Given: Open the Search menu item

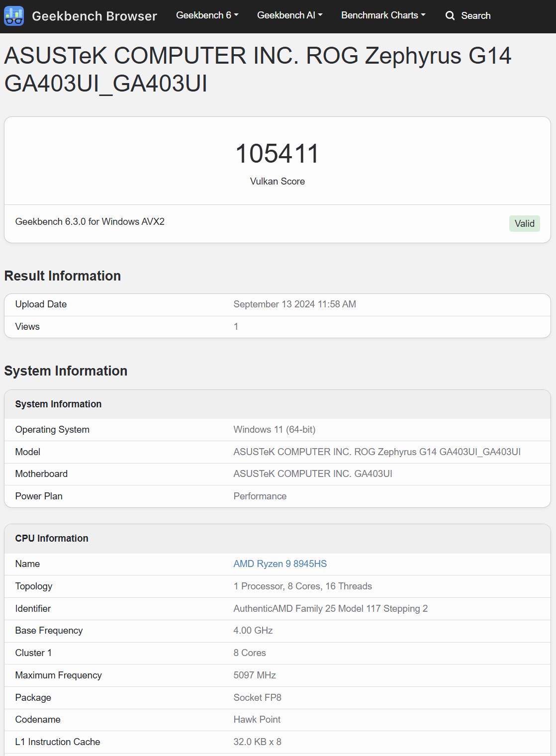Looking at the screenshot, I should (468, 16).
